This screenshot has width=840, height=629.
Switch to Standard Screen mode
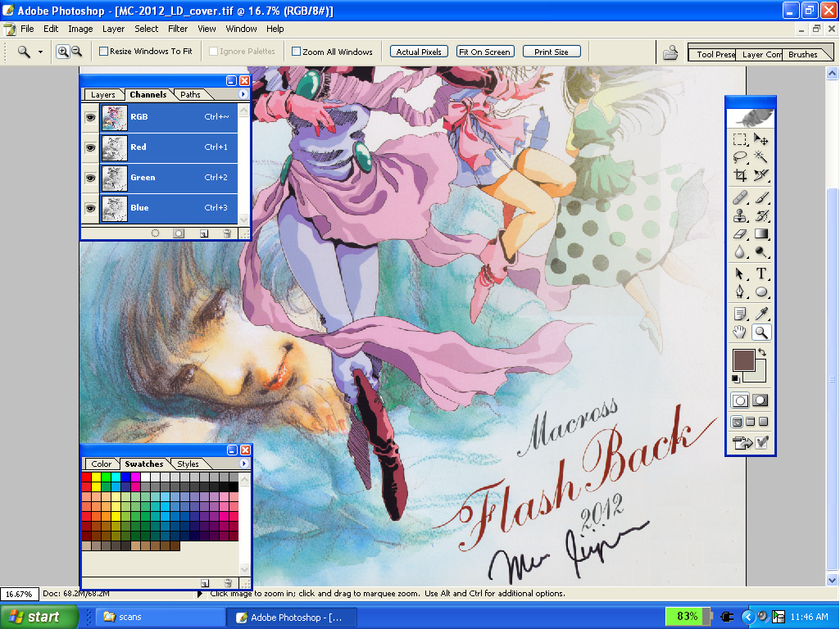[738, 422]
